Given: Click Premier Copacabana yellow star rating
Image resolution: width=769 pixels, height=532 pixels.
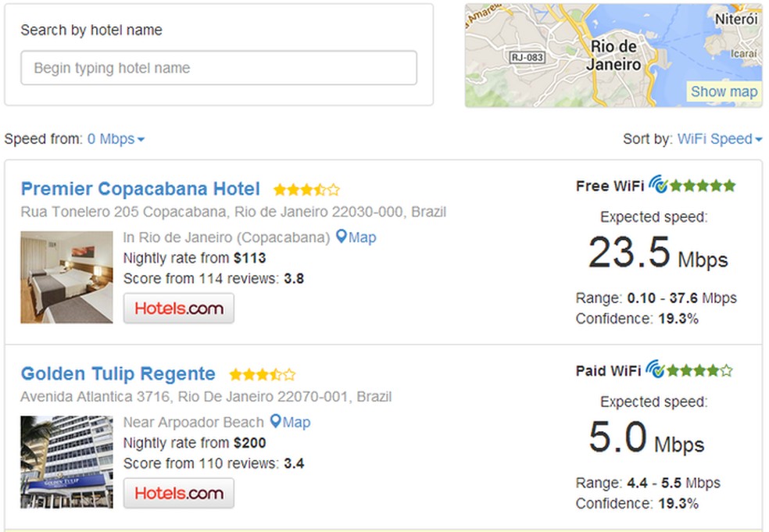Looking at the screenshot, I should click(x=306, y=190).
